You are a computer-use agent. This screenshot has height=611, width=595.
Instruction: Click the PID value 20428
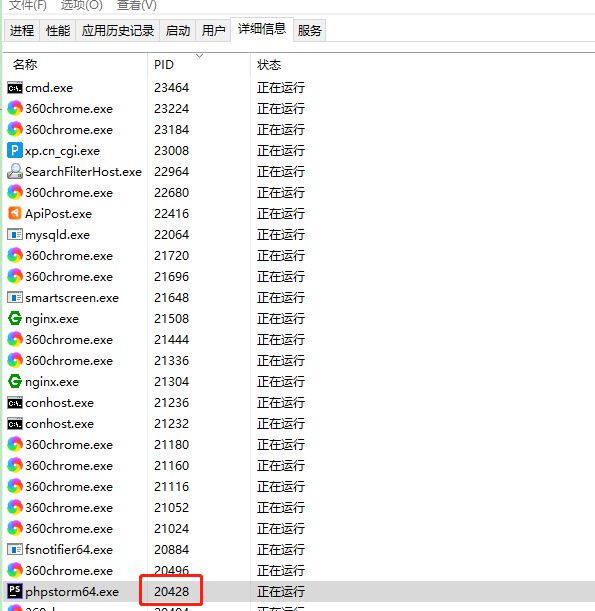(x=171, y=592)
